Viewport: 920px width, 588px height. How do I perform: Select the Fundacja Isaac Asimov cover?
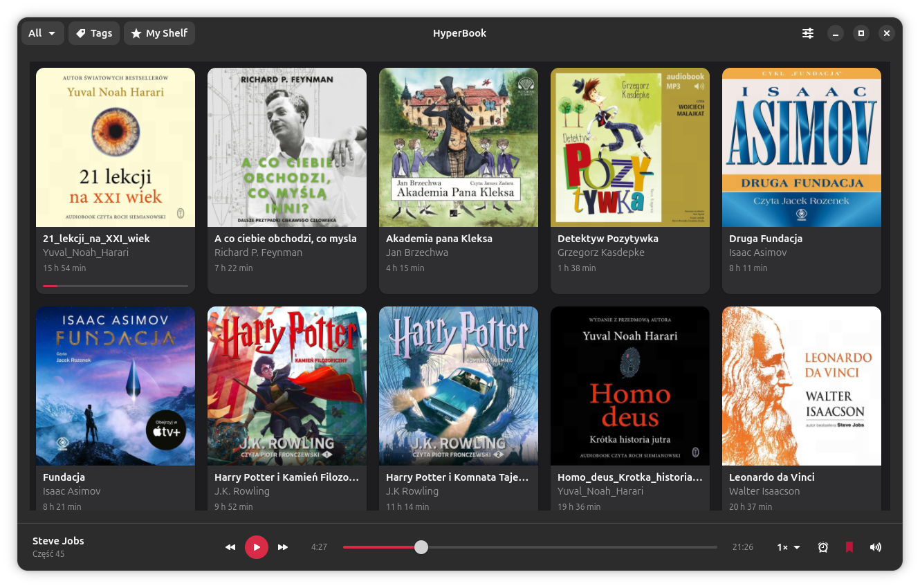116,386
